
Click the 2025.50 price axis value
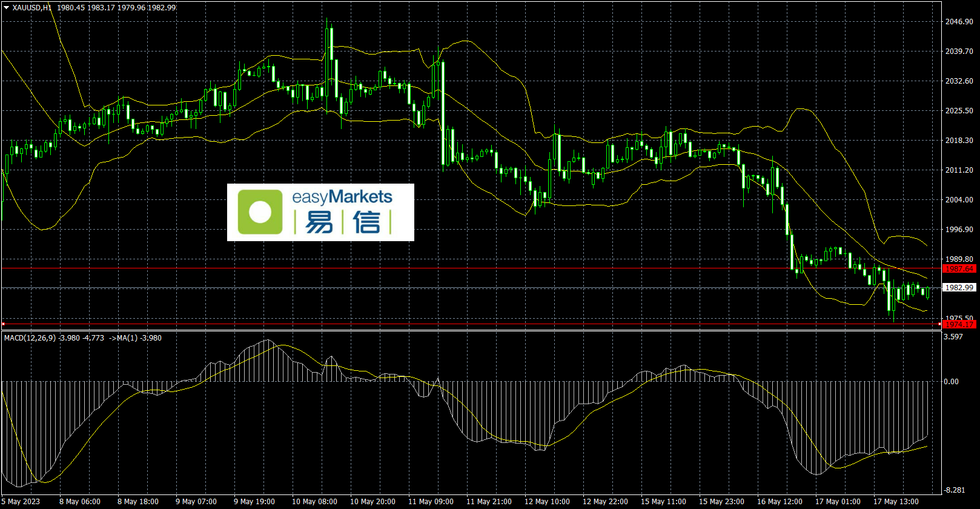click(959, 111)
